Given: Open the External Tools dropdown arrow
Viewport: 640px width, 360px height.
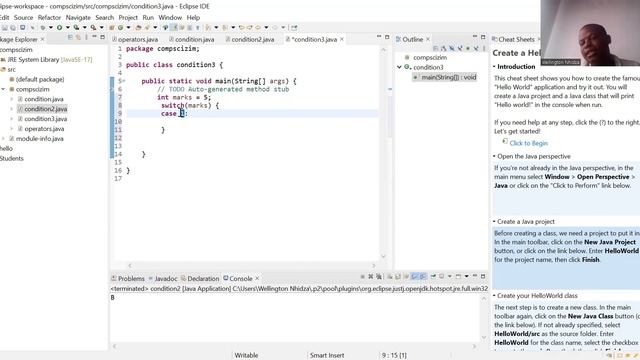Looking at the screenshot, I should pyautogui.click(x=102, y=28).
